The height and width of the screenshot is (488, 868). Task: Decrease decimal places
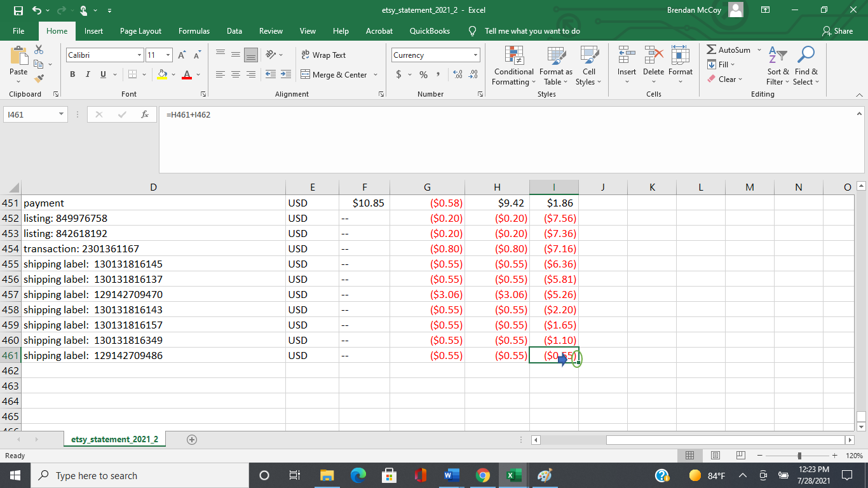[x=473, y=75]
